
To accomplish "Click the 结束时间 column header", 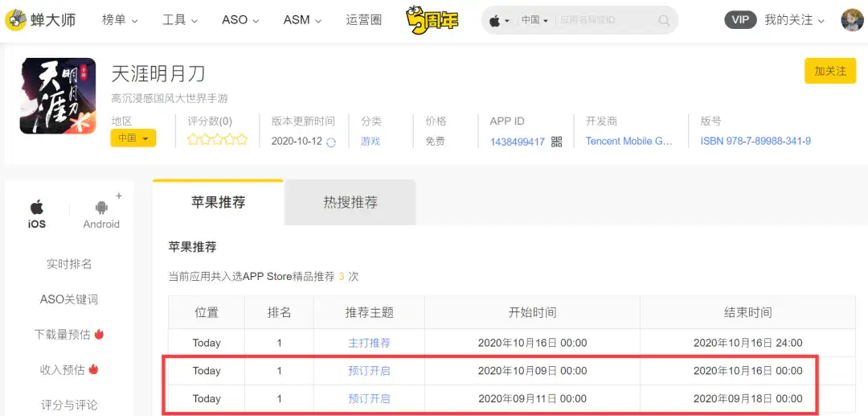I will point(748,312).
